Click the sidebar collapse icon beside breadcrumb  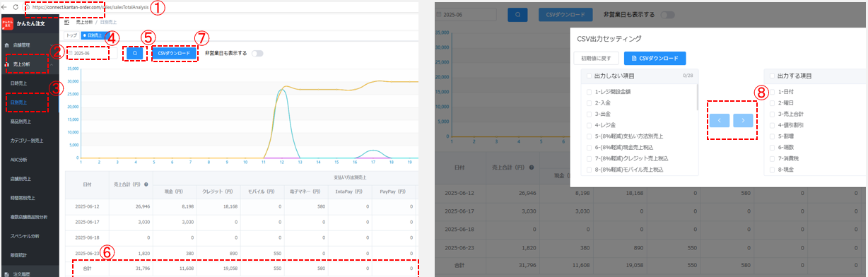pos(66,23)
